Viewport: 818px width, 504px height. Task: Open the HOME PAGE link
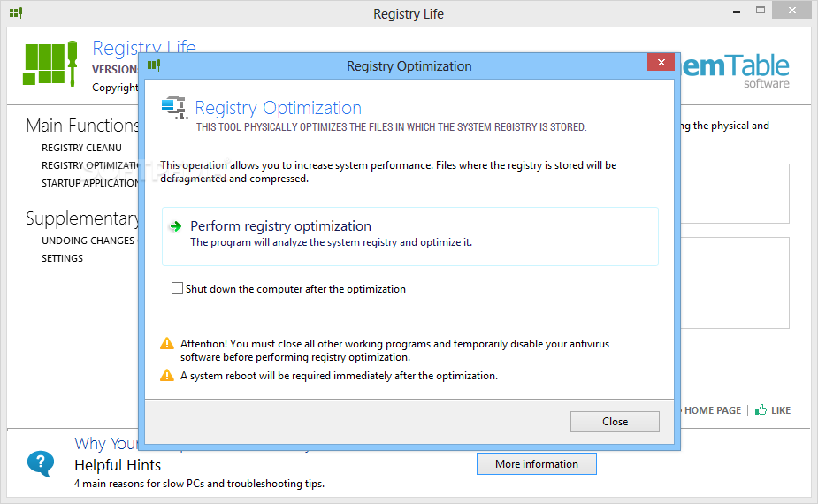[x=713, y=410]
